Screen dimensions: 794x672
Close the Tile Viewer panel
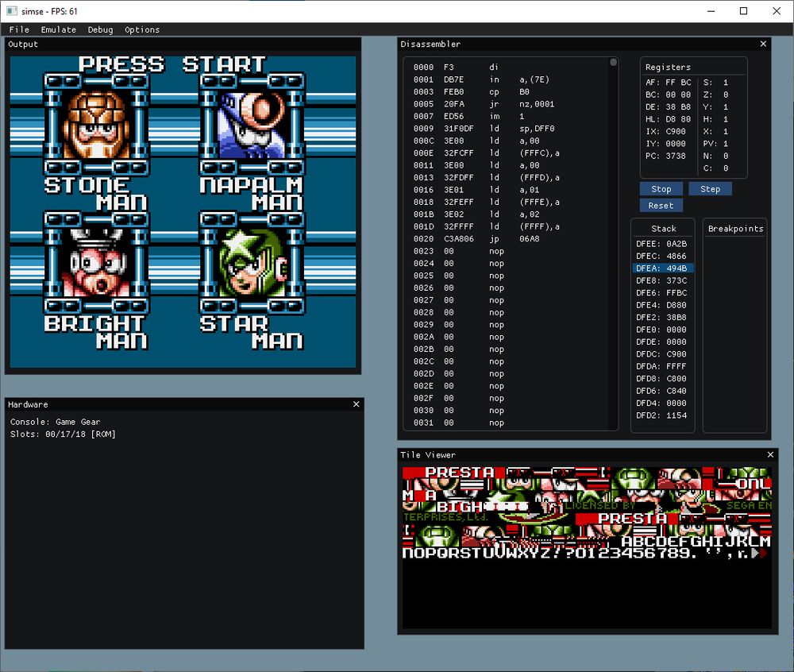pos(770,455)
